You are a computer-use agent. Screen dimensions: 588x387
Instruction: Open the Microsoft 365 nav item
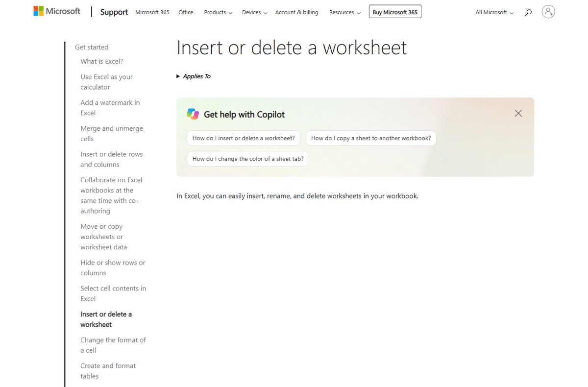point(152,12)
